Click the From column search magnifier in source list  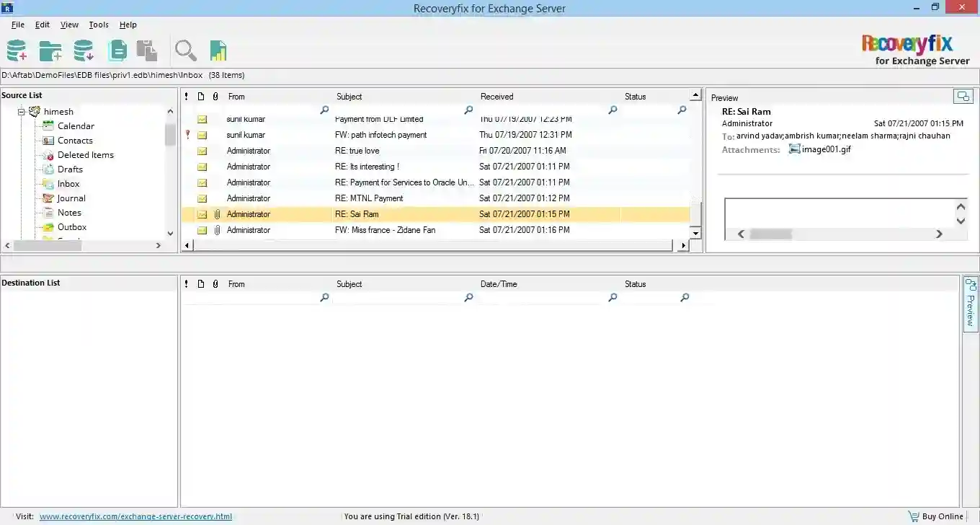[x=324, y=110]
